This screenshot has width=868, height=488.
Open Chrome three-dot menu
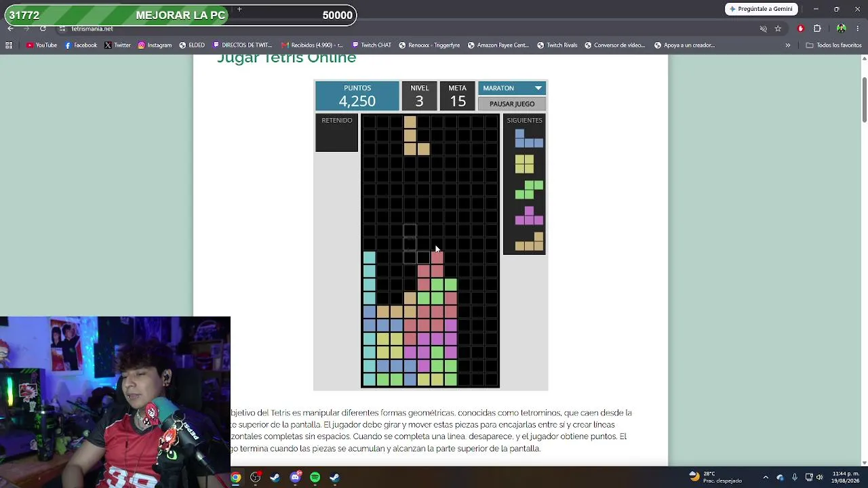pyautogui.click(x=858, y=28)
